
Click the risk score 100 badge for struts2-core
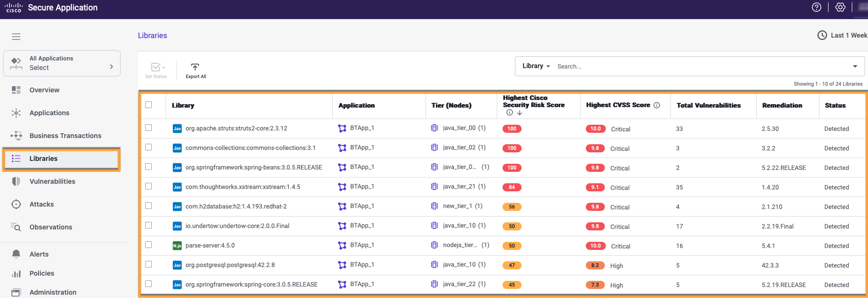point(512,129)
